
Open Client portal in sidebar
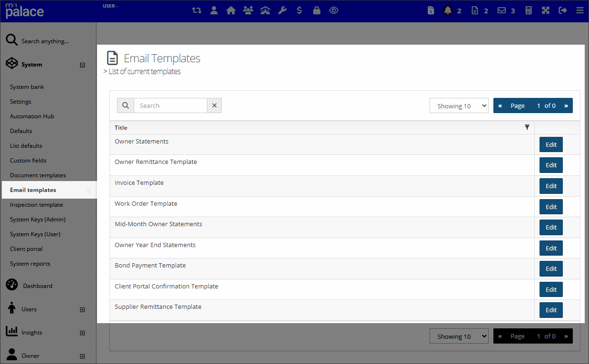[26, 249]
